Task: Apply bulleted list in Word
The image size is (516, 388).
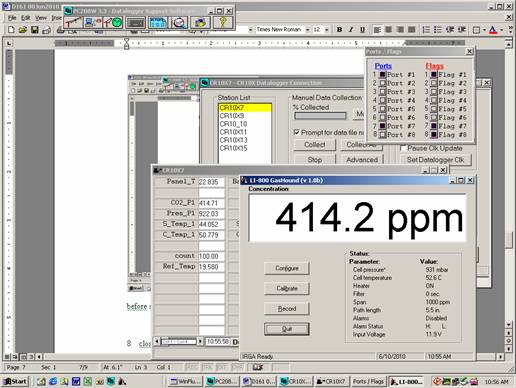Action: [438, 30]
